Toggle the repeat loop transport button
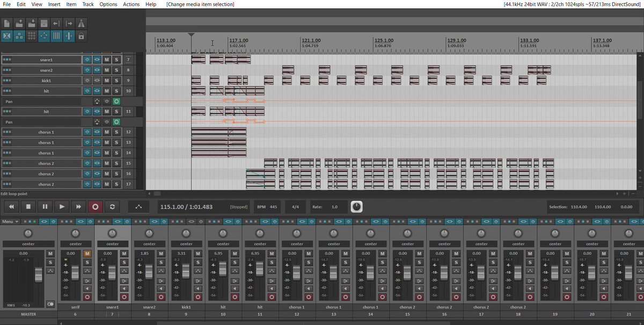644x325 pixels. point(112,206)
